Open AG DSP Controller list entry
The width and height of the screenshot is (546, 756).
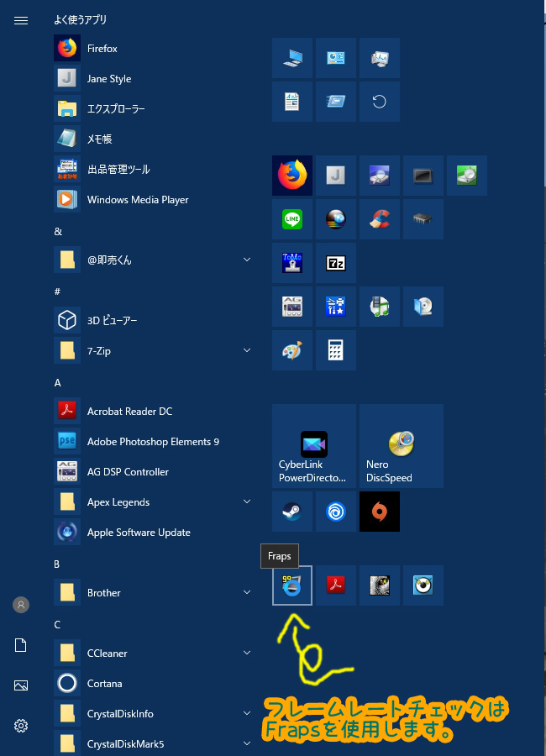[x=154, y=471]
